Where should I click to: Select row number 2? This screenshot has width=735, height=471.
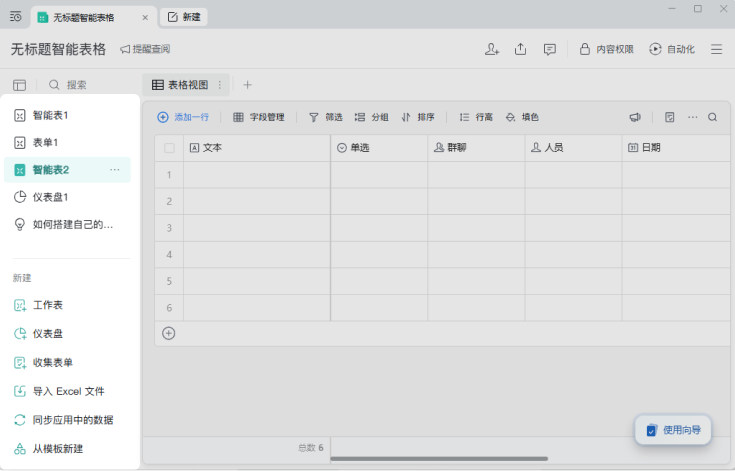click(x=169, y=202)
